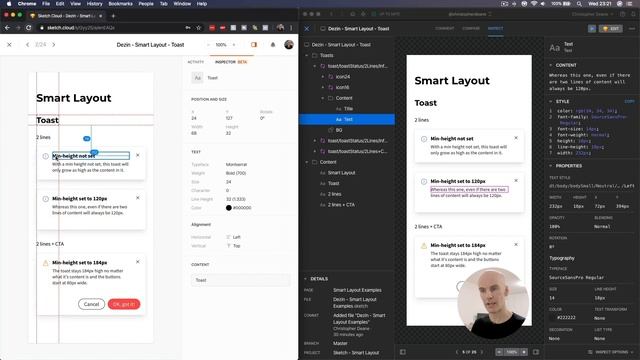Switch to the Inspector Beta tab

pos(231,62)
